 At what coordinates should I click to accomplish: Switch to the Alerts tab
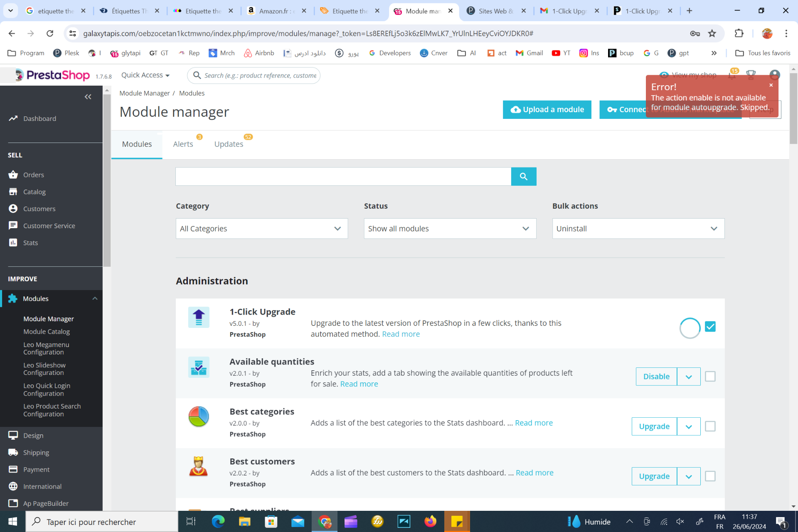point(183,144)
